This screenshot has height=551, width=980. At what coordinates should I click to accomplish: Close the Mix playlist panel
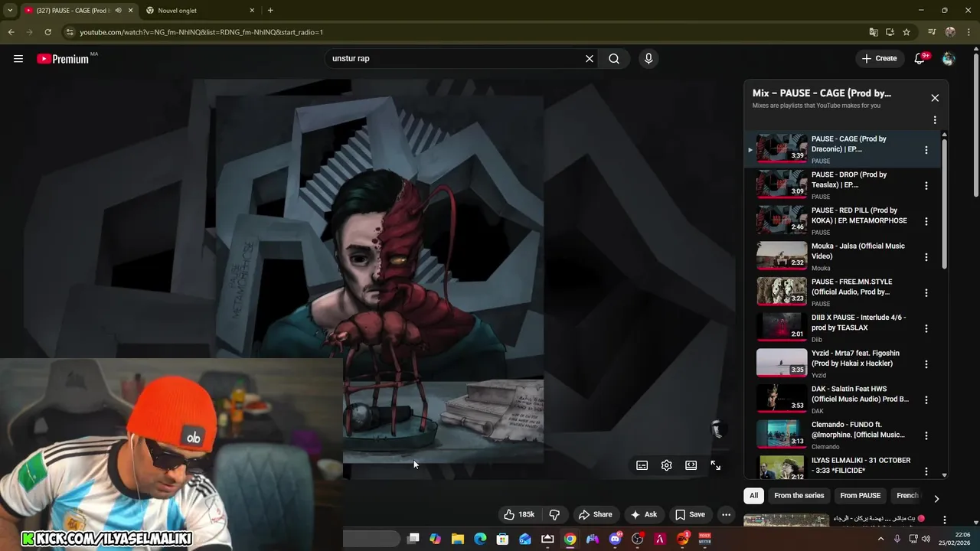pyautogui.click(x=935, y=98)
